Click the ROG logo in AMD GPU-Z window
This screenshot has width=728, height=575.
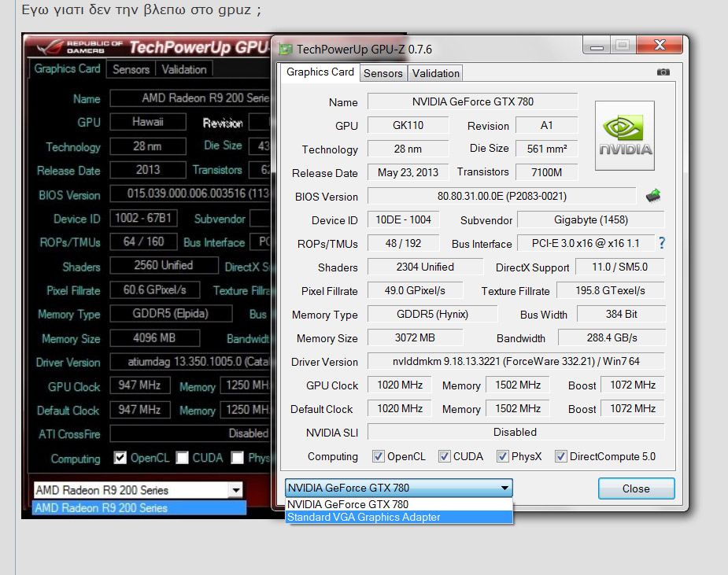tap(50, 47)
